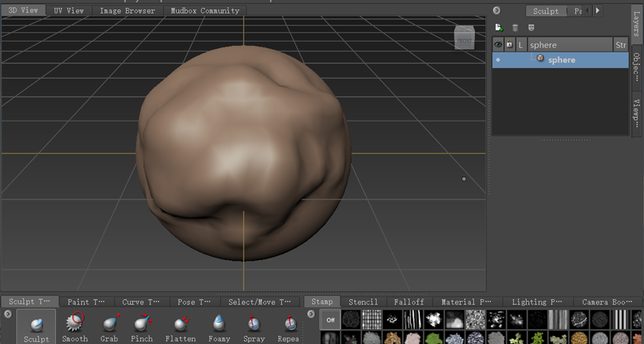The width and height of the screenshot is (644, 344).
Task: Open the Lighting Presets tab
Action: point(537,302)
